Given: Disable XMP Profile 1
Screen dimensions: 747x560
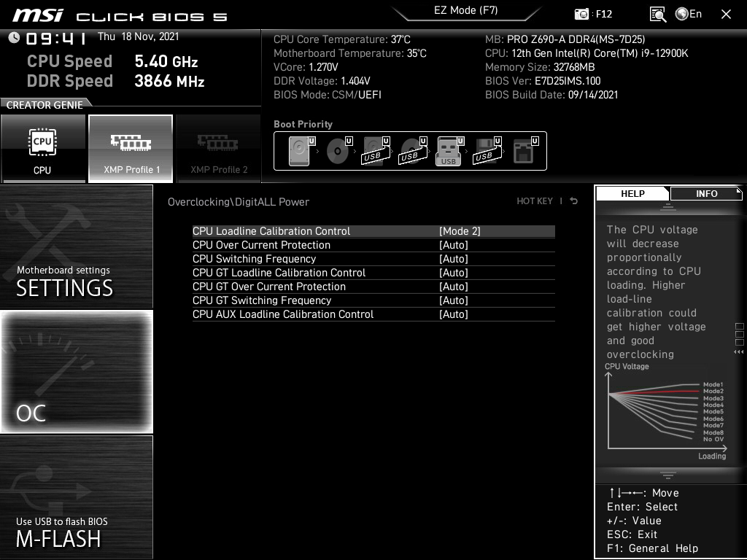Looking at the screenshot, I should [x=131, y=149].
